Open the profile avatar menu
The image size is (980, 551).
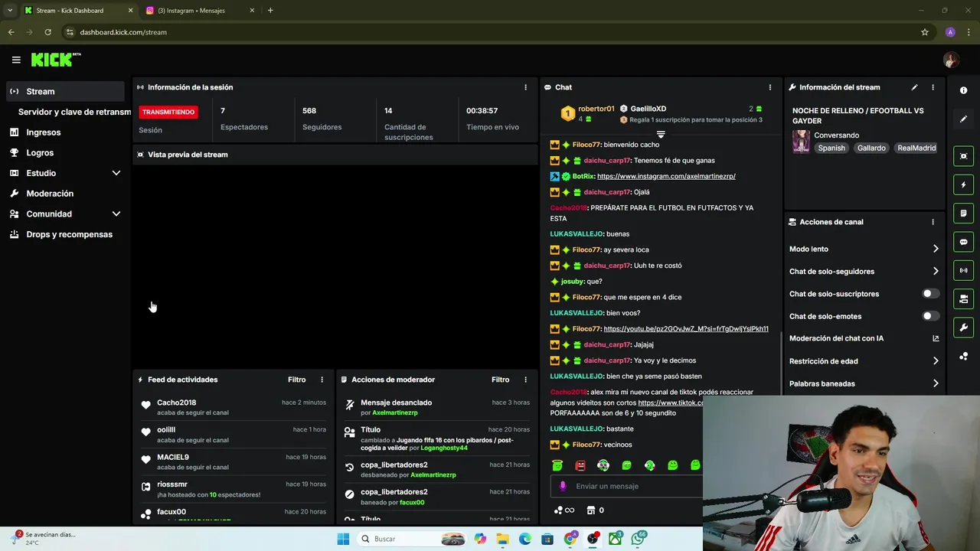tap(951, 60)
